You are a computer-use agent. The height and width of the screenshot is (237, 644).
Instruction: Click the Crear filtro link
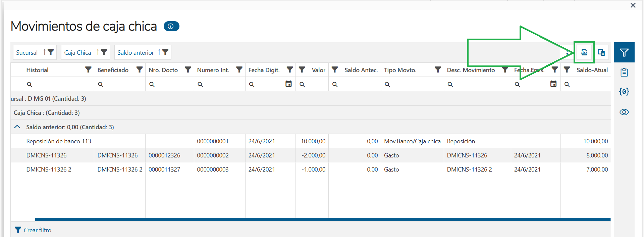pyautogui.click(x=37, y=230)
